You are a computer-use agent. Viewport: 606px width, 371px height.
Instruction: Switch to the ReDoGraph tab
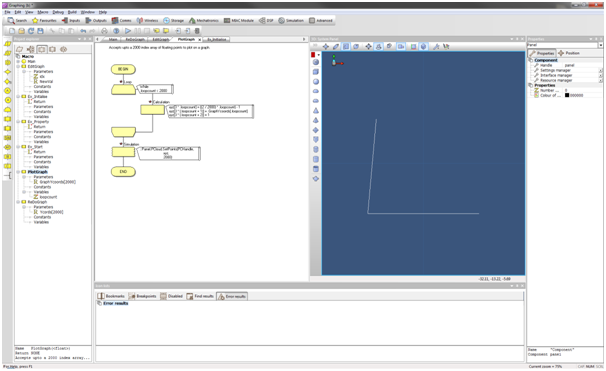[134, 39]
